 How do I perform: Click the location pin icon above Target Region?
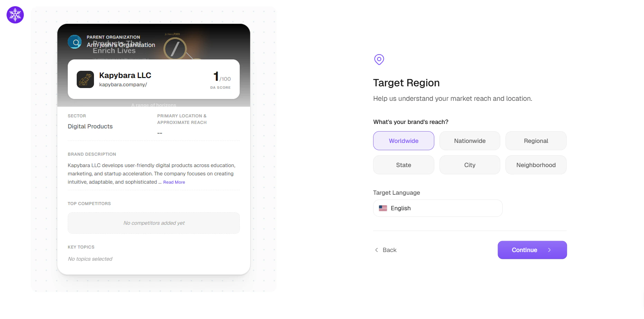379,59
